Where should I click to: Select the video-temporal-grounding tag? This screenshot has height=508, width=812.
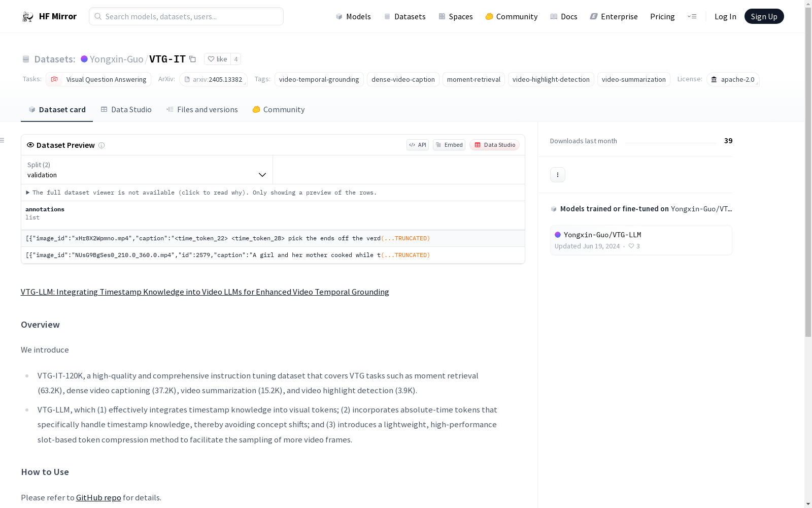pyautogui.click(x=319, y=79)
